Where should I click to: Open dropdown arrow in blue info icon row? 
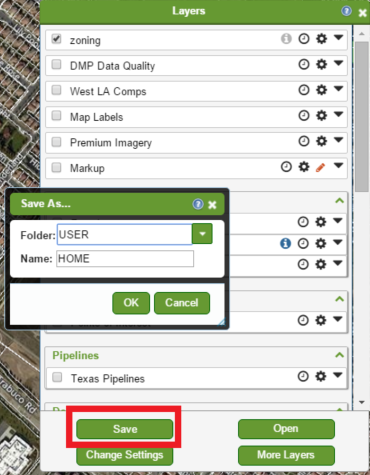[338, 242]
